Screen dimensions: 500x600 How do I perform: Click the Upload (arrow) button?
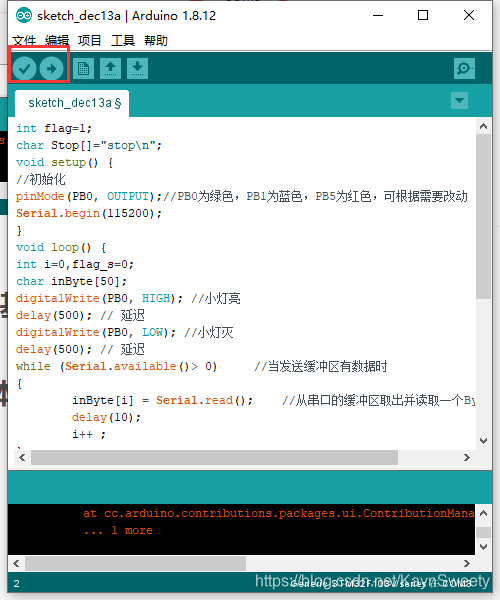(51, 68)
